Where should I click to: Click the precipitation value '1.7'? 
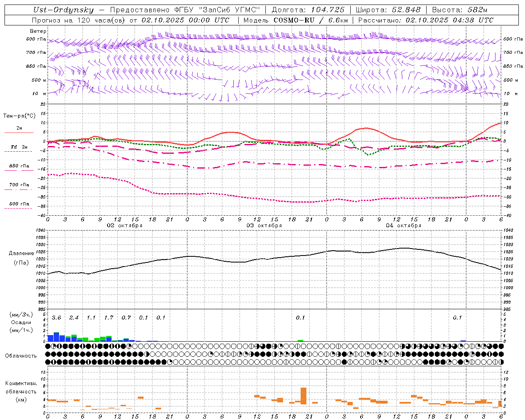(109, 318)
